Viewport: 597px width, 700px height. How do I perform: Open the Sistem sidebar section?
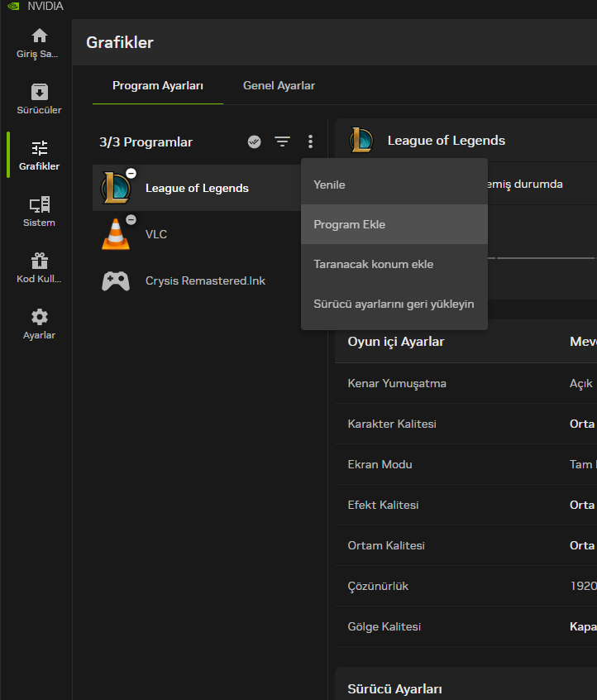point(39,205)
